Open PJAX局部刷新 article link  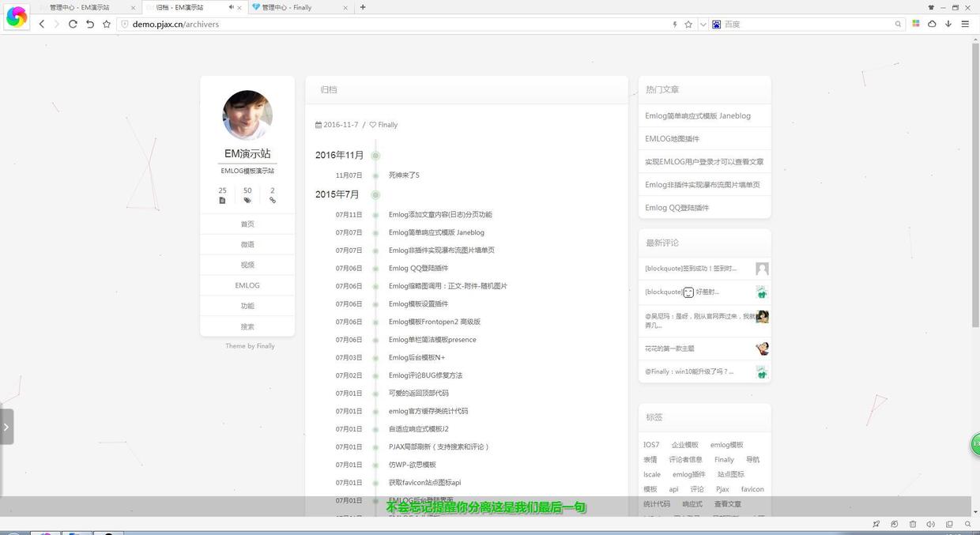[x=439, y=447]
